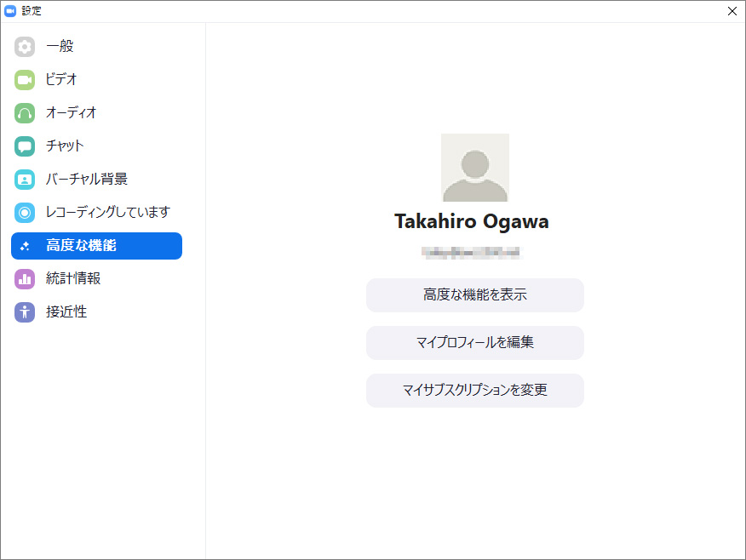The width and height of the screenshot is (746, 560).
Task: Open the バーチャル背景 tab
Action: [87, 180]
